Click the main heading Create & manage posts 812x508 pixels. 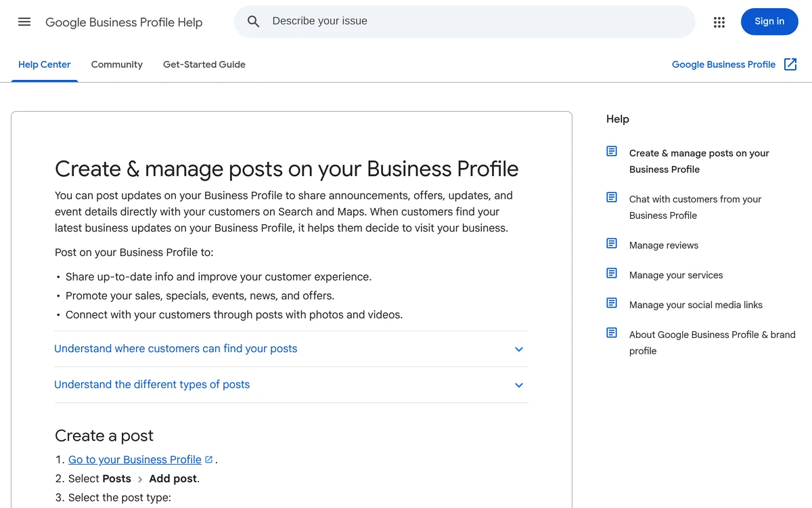(287, 169)
